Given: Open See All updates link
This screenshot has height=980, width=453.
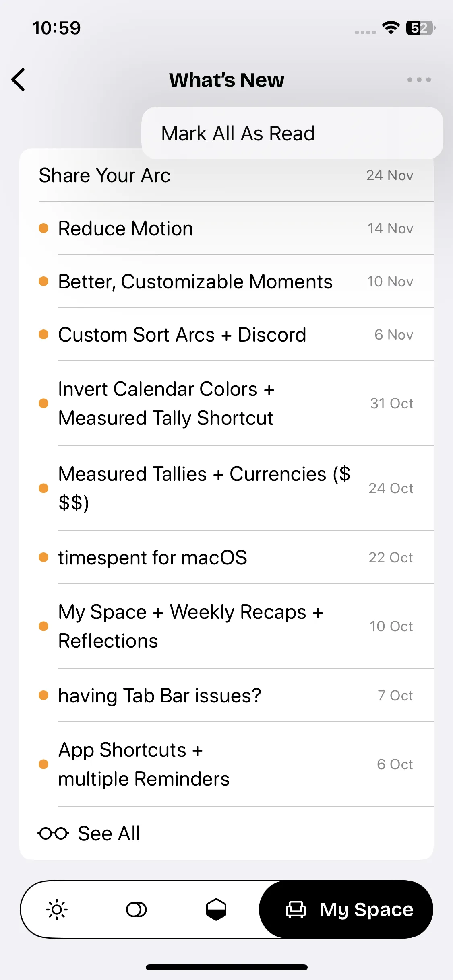Looking at the screenshot, I should point(109,833).
